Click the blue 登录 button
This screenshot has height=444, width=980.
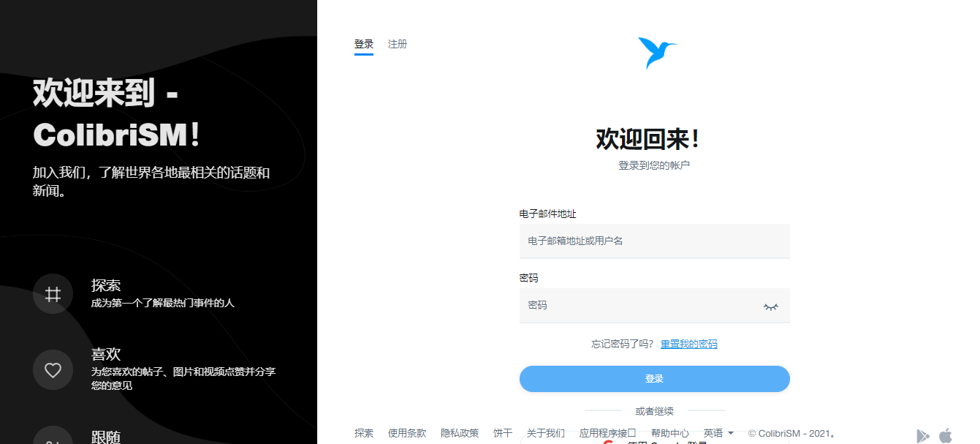(x=655, y=379)
